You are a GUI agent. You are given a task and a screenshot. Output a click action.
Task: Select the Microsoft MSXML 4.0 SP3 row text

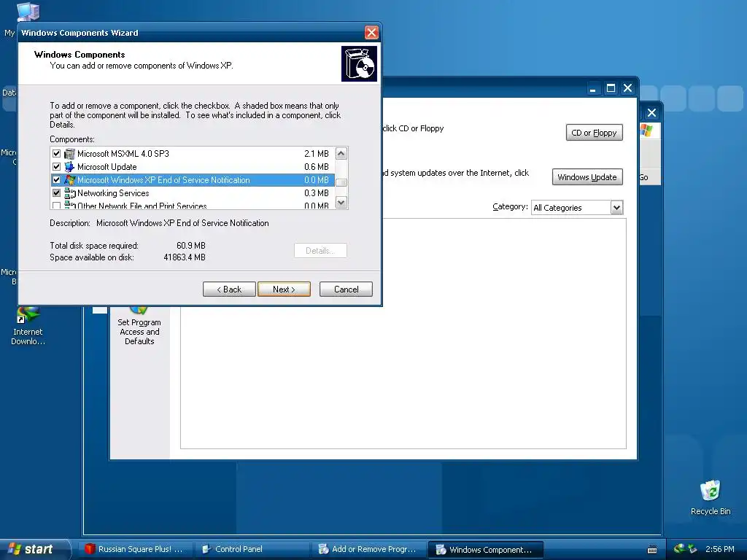click(x=123, y=153)
